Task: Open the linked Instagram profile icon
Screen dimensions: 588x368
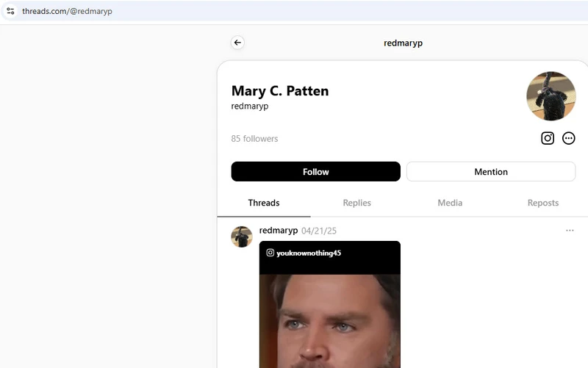Action: [548, 138]
